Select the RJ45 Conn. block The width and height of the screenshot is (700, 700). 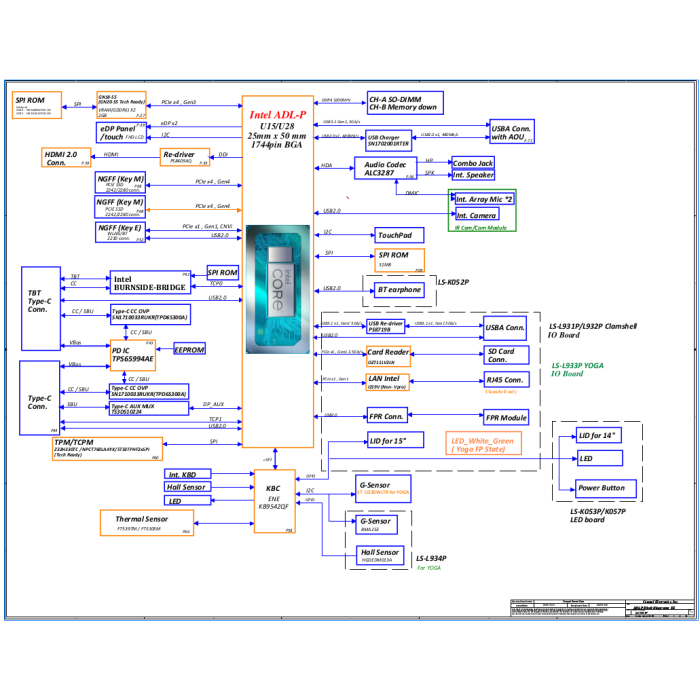tap(506, 380)
